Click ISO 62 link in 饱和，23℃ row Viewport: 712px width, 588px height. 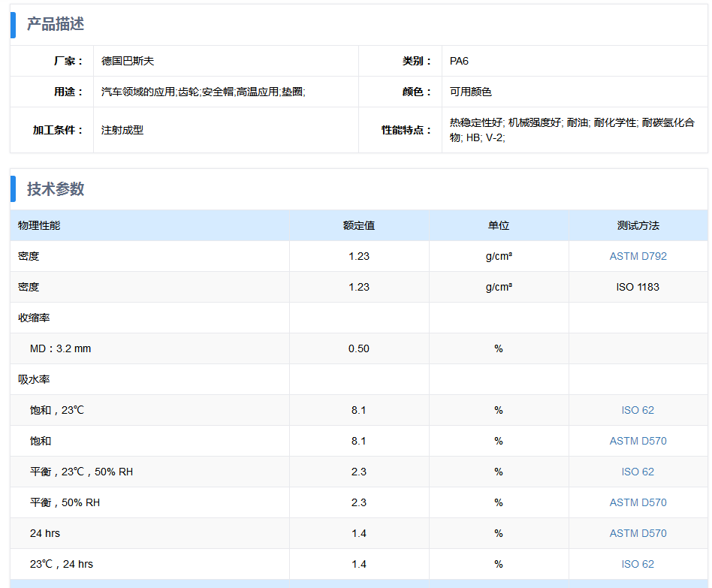(638, 410)
